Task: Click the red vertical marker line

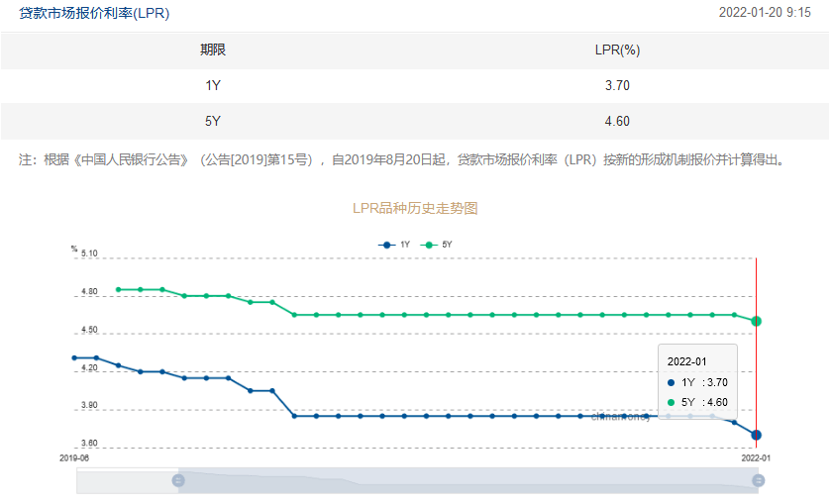Action: 756,353
